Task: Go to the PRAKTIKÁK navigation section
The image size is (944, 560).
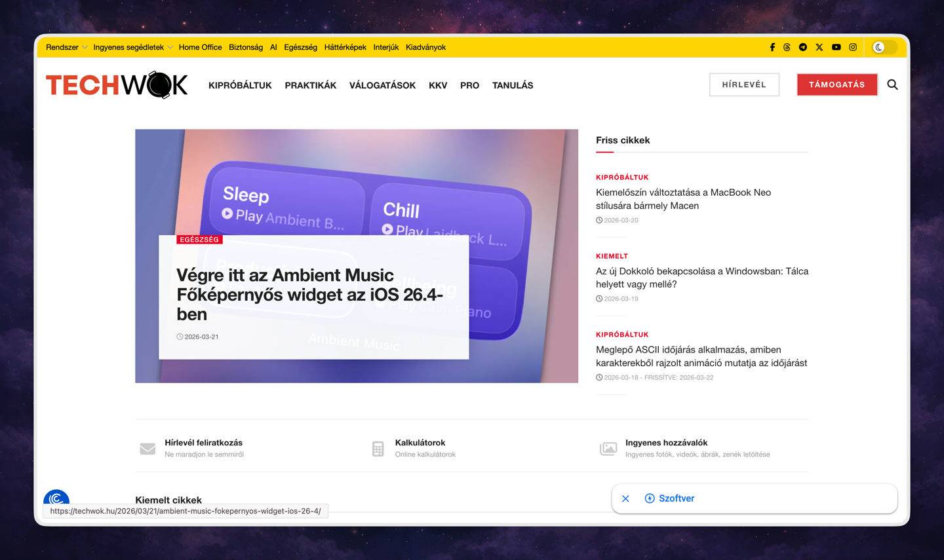Action: pos(311,85)
